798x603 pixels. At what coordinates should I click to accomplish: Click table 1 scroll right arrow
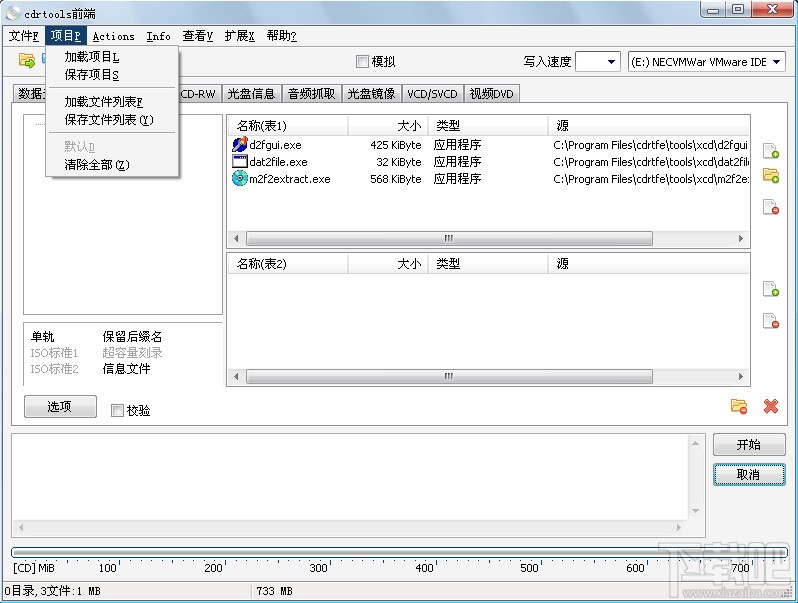(740, 238)
